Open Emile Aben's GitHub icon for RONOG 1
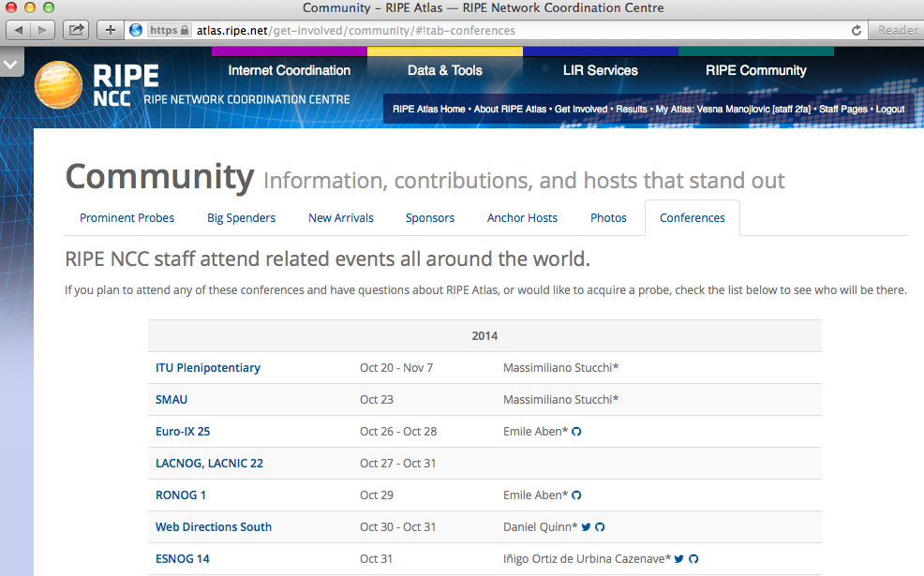924x576 pixels. pyautogui.click(x=577, y=495)
